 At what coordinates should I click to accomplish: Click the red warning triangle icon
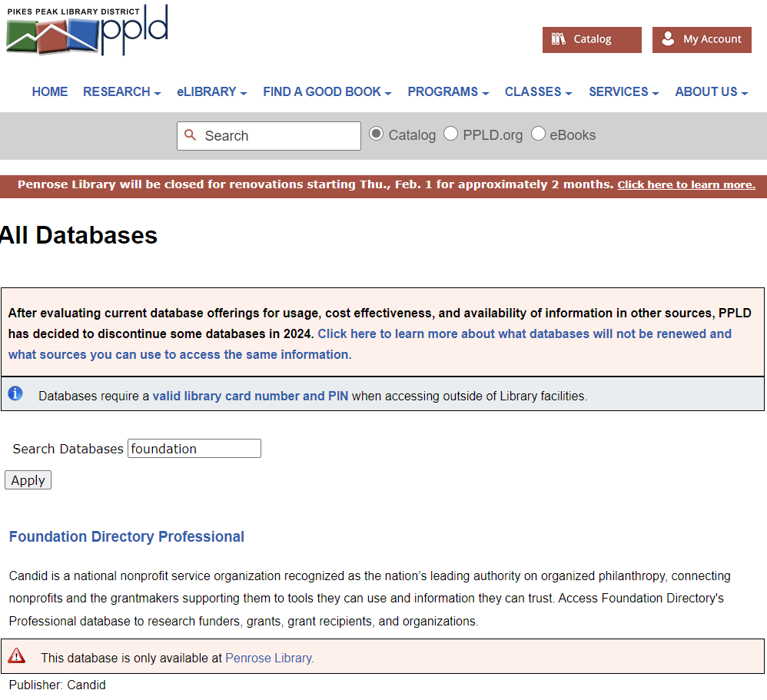[x=17, y=656]
